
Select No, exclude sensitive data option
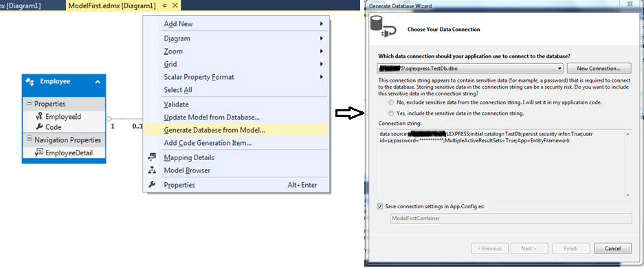(x=390, y=102)
